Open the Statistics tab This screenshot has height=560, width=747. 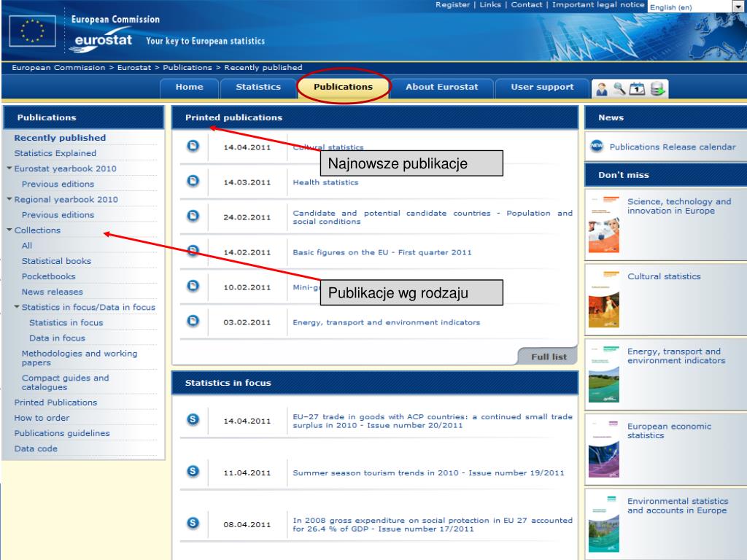(x=258, y=87)
